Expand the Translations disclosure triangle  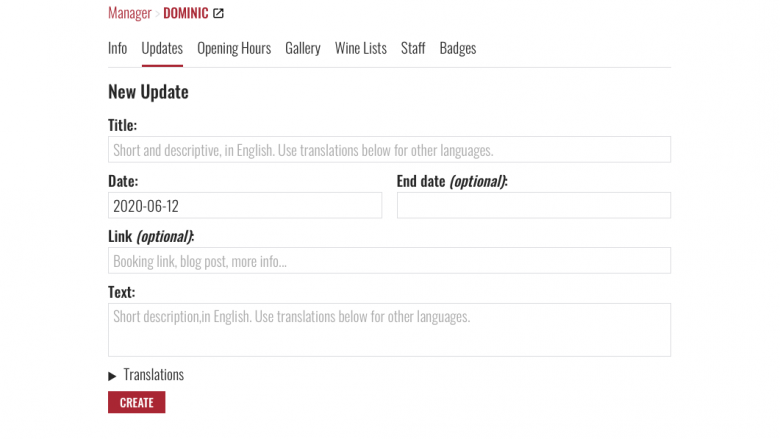tap(112, 376)
